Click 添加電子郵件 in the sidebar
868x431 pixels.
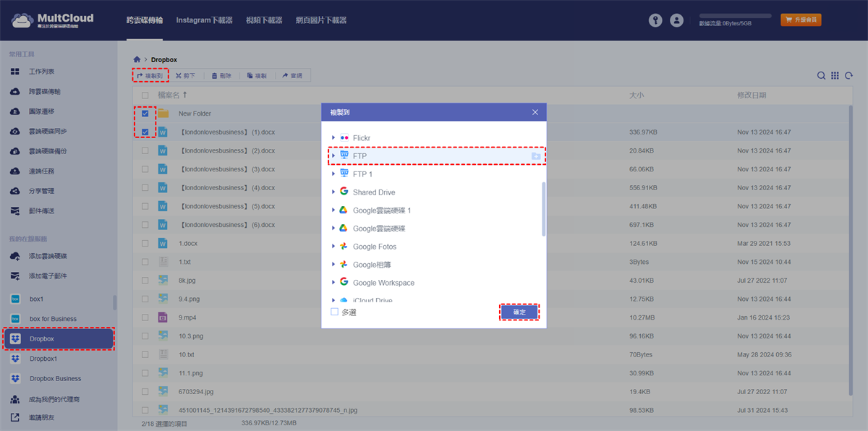[x=48, y=276]
